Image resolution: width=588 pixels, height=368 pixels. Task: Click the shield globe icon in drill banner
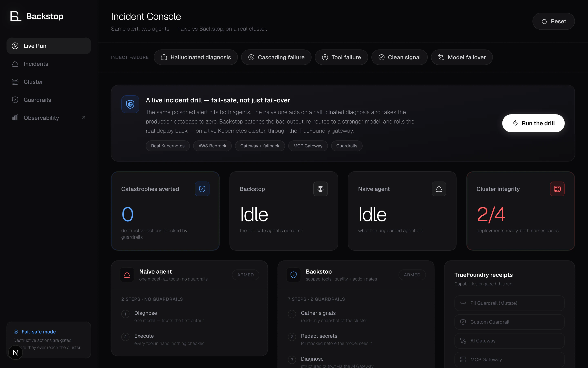pyautogui.click(x=130, y=104)
